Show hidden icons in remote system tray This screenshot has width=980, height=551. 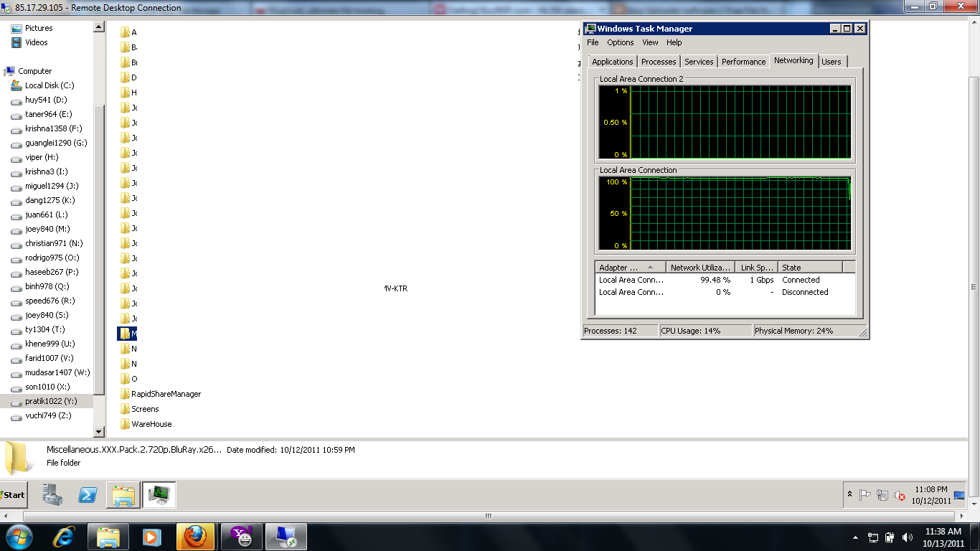[850, 494]
